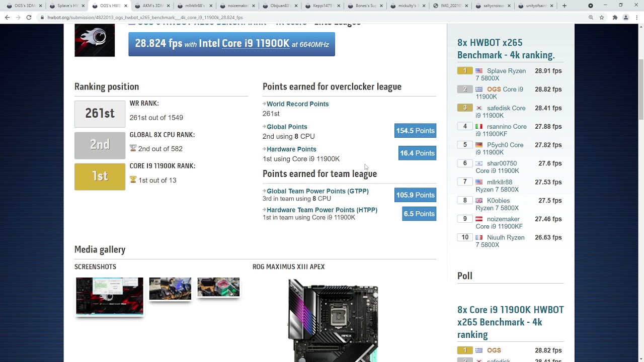
Task: Click the 16.4 Points badge
Action: (x=417, y=153)
